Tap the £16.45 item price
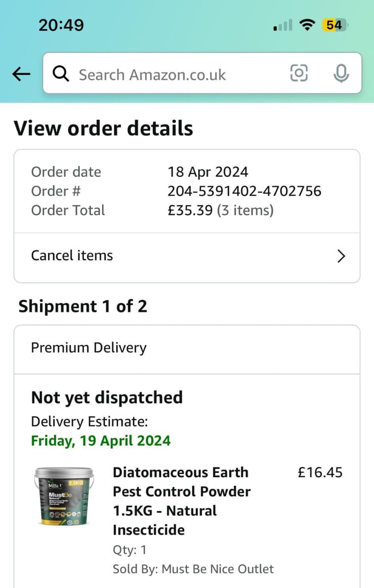This screenshot has width=374, height=588. [x=320, y=472]
